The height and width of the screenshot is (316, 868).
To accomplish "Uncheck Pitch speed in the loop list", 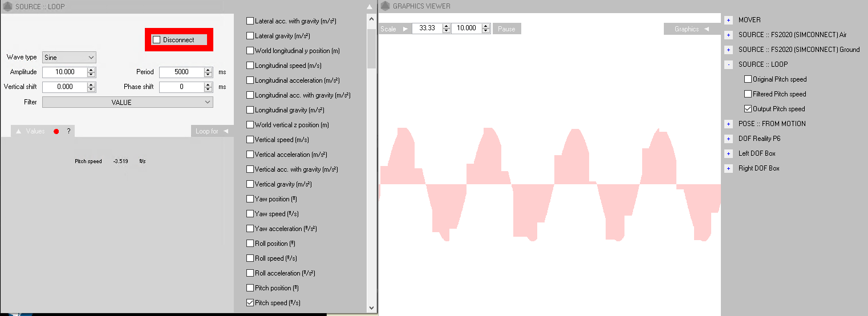I will coord(250,303).
